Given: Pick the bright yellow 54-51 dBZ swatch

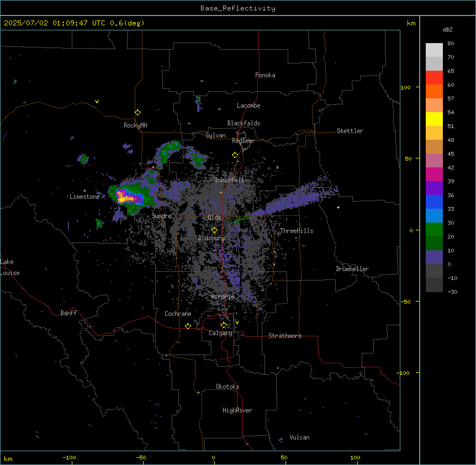Looking at the screenshot, I should (434, 119).
